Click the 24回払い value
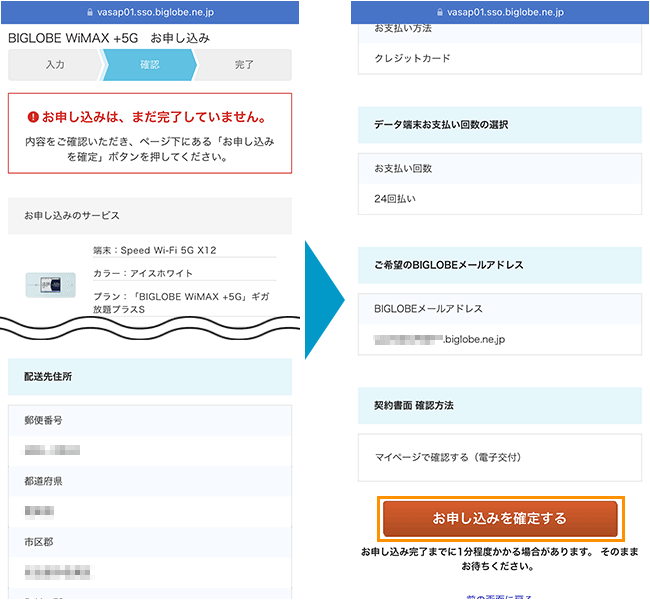Screen dimensions: 650x600 tap(395, 199)
